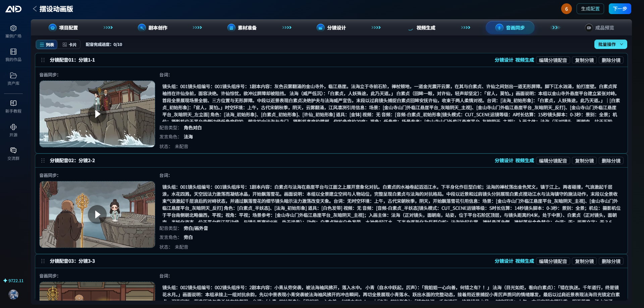644x308 pixels.
Task: Click the 发言角色 value 法海
Action: pos(188,137)
